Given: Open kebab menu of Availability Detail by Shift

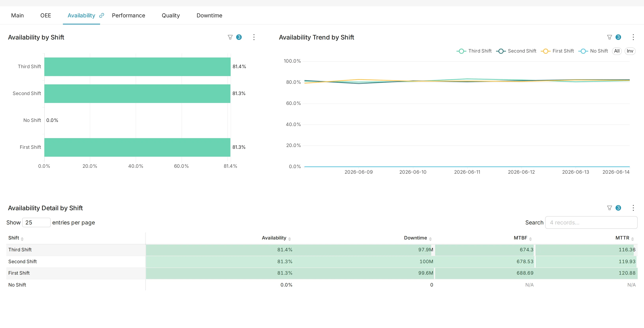Looking at the screenshot, I should [x=633, y=208].
